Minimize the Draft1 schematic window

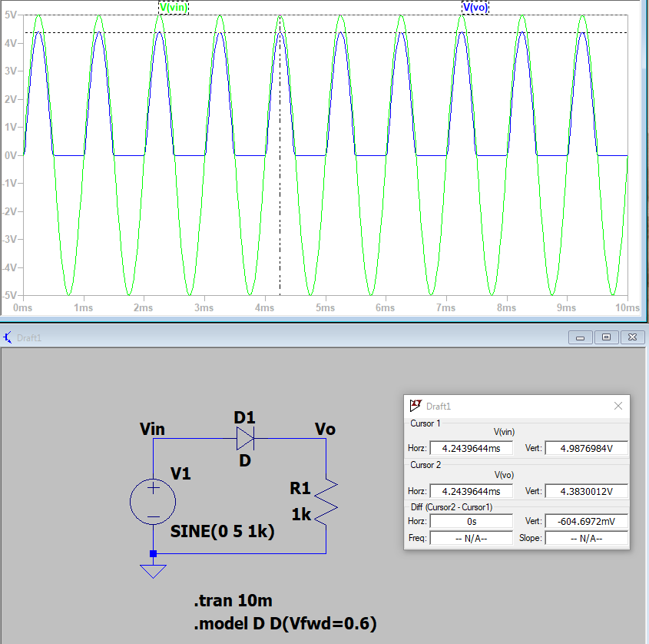(581, 337)
